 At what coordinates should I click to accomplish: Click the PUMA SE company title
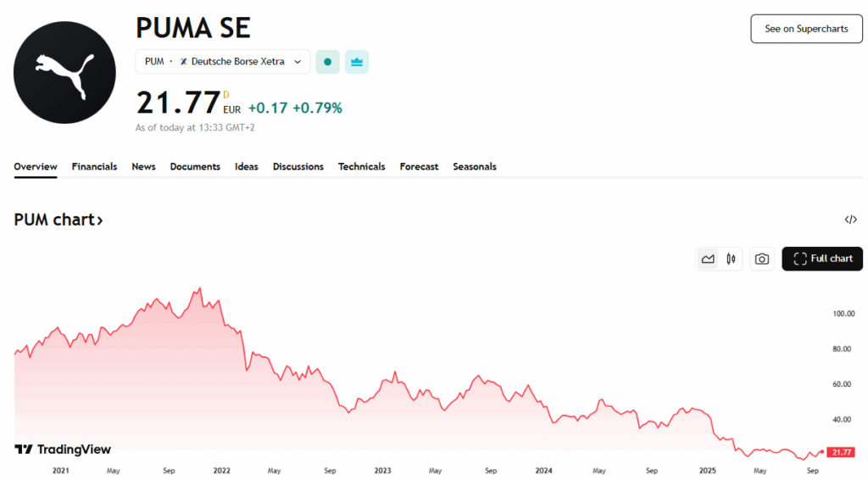(x=193, y=28)
